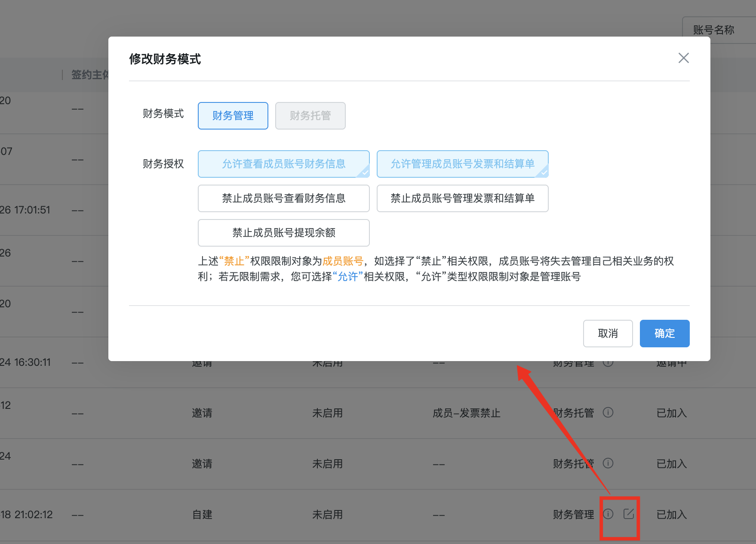Click info icon in the lower 财务托管 row
This screenshot has height=544, width=756.
[608, 463]
